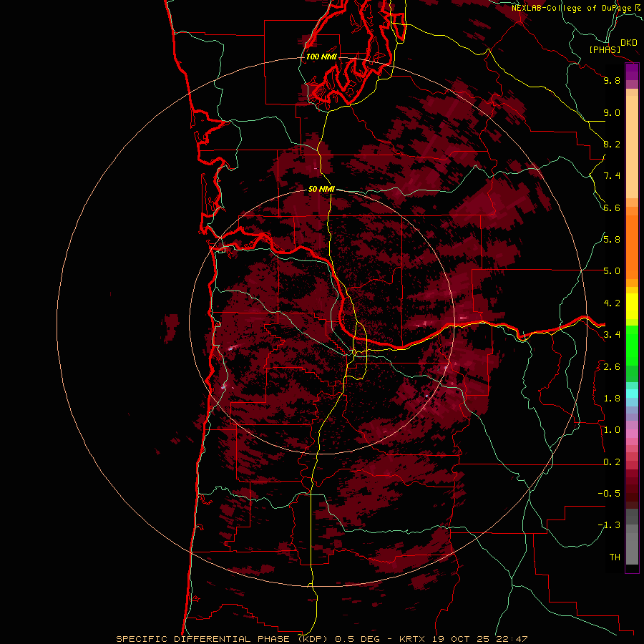This screenshot has width=644, height=644.
Task: Pick the large orange segment of the color bar
Action: pyautogui.click(x=632, y=248)
